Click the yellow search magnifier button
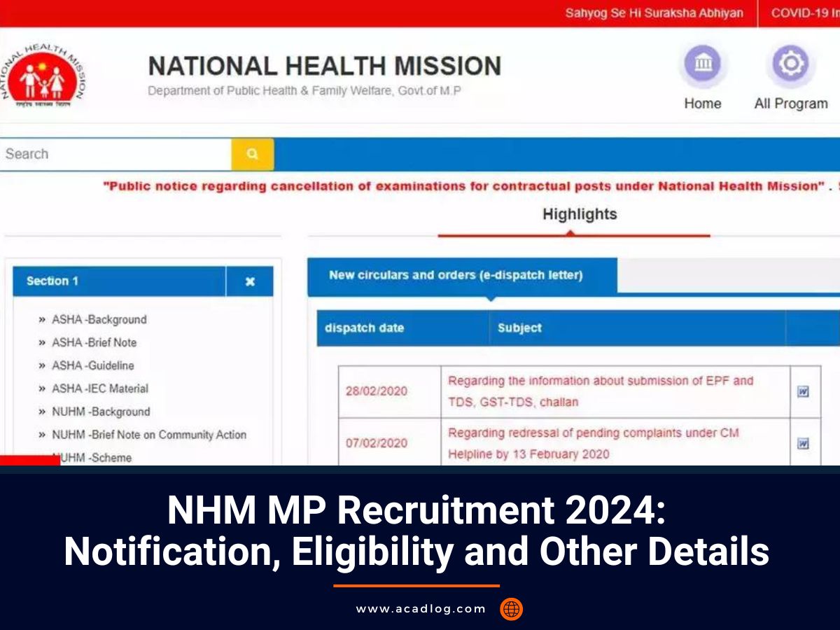Screen dimensions: 840x630 [253, 155]
